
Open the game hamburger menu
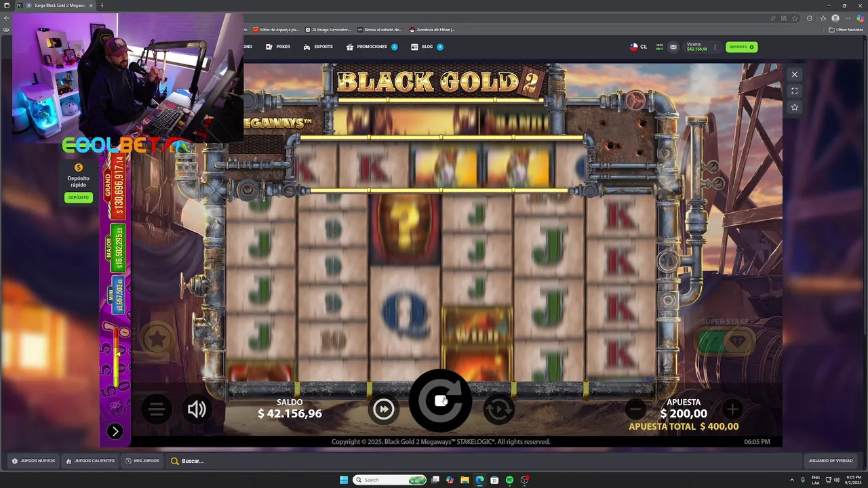[x=157, y=409]
